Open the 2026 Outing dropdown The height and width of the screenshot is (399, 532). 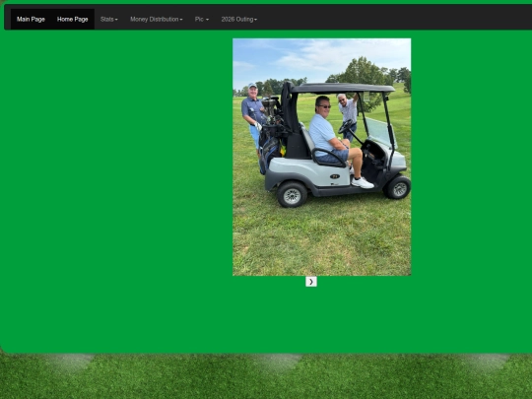239,20
